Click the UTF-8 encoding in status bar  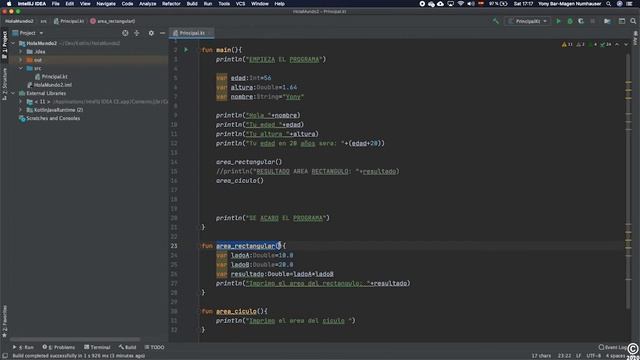click(x=593, y=356)
